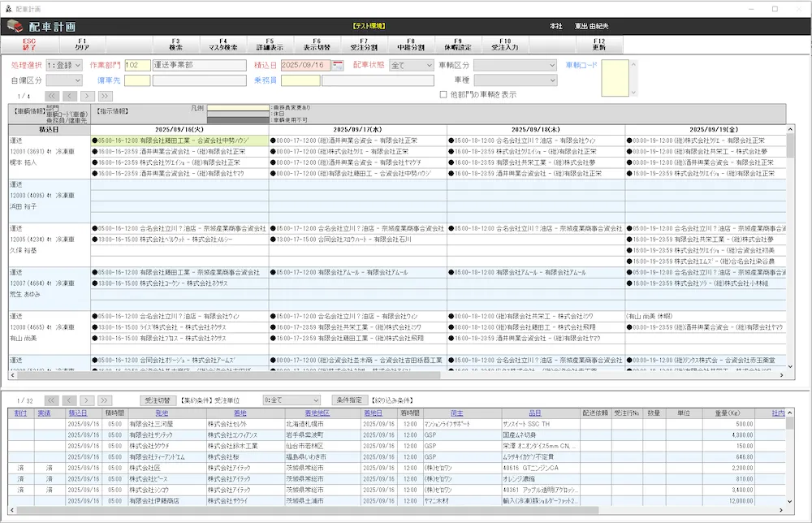Expand the 受注単位 filter dropdown
The height and width of the screenshot is (523, 812).
(x=292, y=400)
